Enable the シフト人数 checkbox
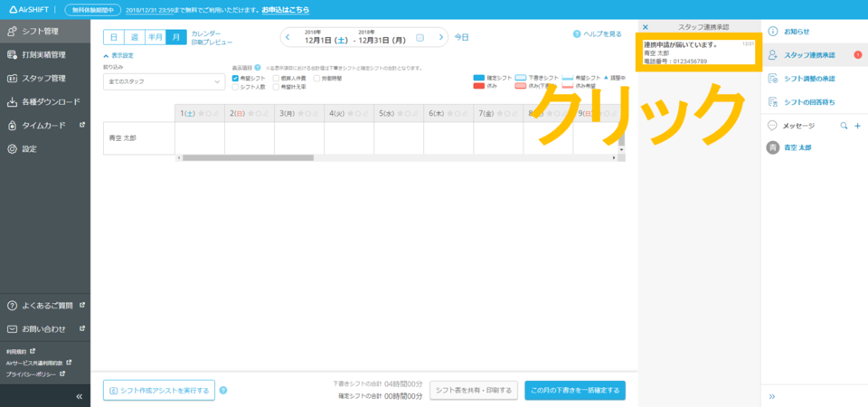The image size is (868, 407). click(x=236, y=87)
